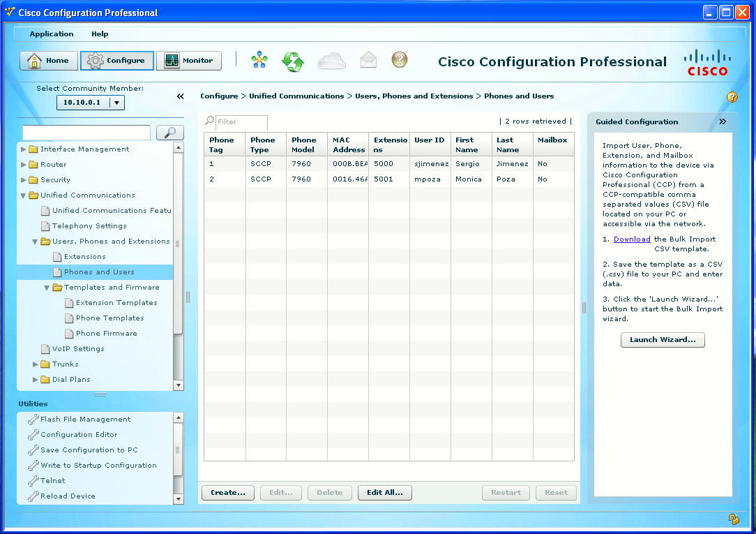The height and width of the screenshot is (534, 756).
Task: Collapse Guided Configuration panel chevron
Action: click(723, 121)
